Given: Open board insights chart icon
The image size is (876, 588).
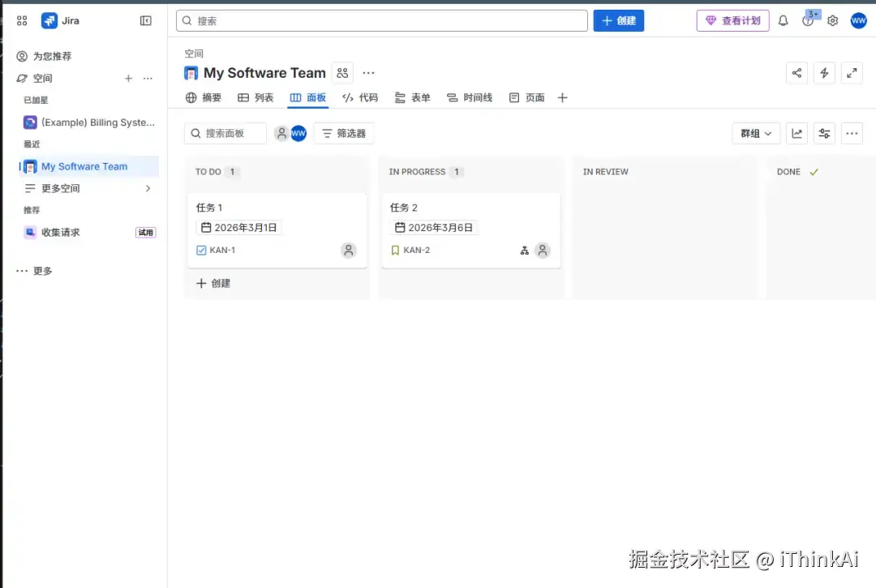Looking at the screenshot, I should click(797, 134).
